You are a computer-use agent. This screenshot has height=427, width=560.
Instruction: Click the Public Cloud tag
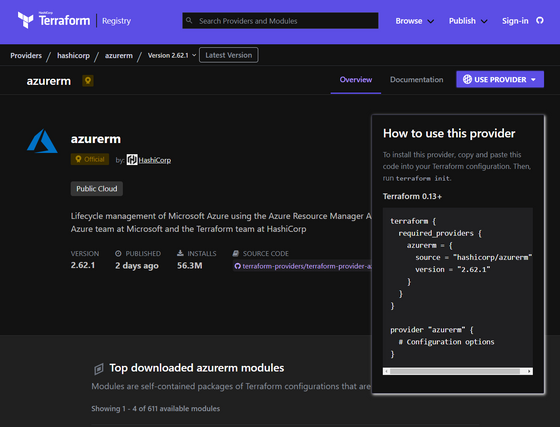tap(96, 189)
